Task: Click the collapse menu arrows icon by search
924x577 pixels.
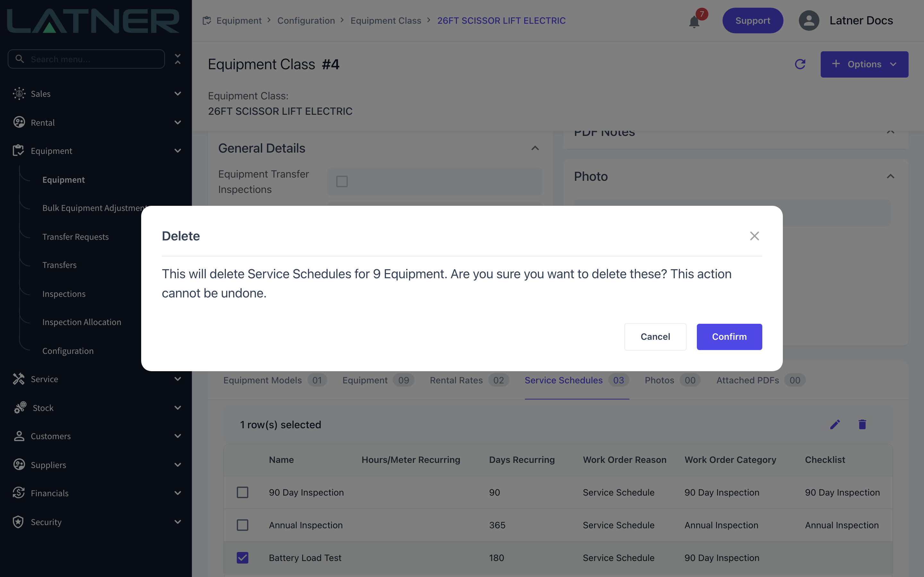Action: tap(177, 59)
